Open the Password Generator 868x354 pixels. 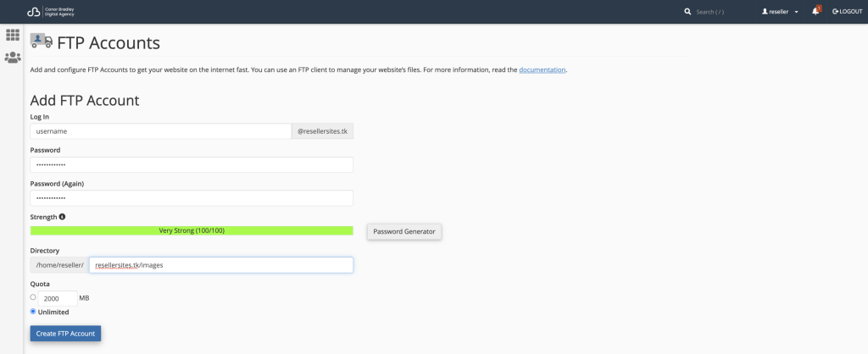404,231
